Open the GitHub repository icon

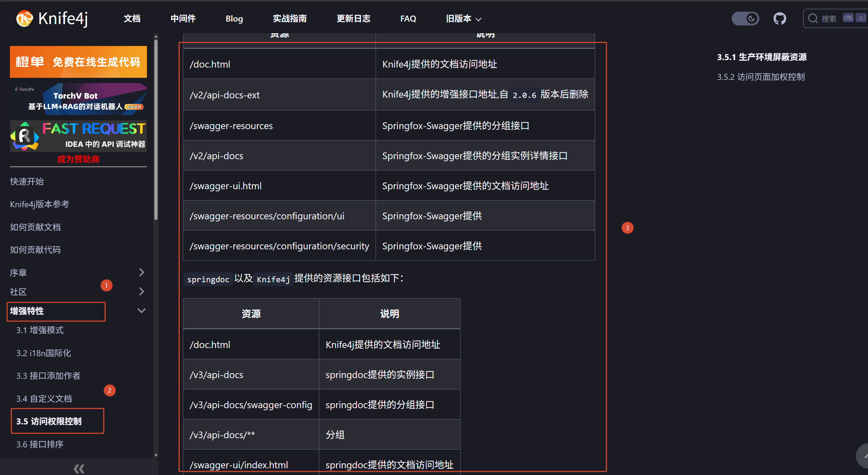(x=780, y=18)
